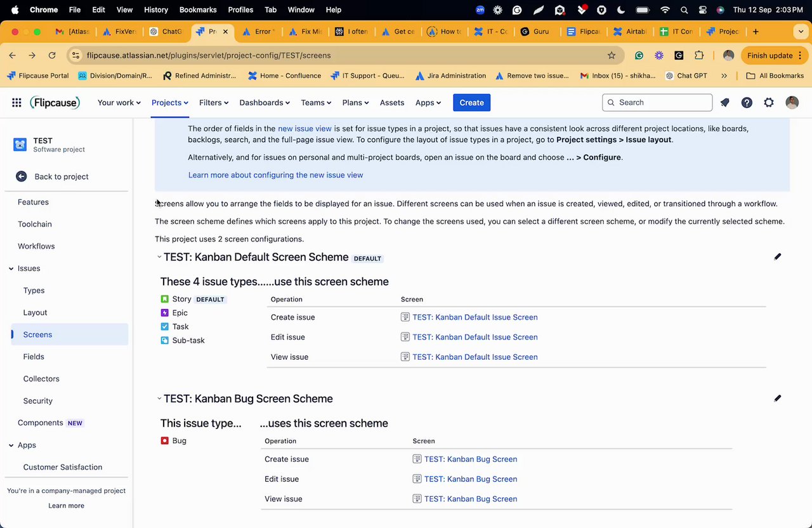812x528 pixels.
Task: Edit the Kanban Bug Screen Scheme pencil icon
Action: pyautogui.click(x=777, y=399)
